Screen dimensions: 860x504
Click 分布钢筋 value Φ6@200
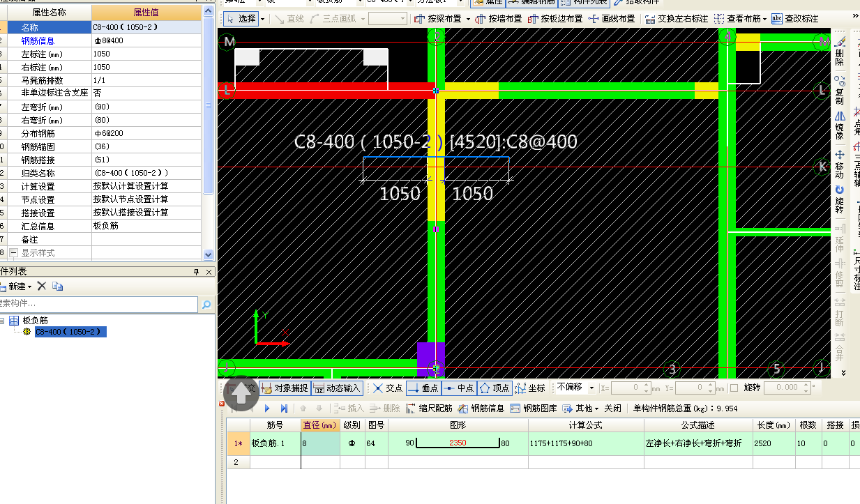147,133
